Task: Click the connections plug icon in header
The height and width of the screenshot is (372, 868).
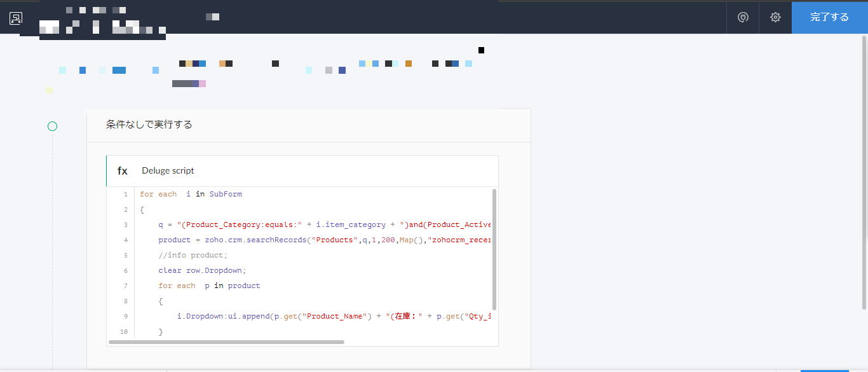Action: pyautogui.click(x=743, y=17)
